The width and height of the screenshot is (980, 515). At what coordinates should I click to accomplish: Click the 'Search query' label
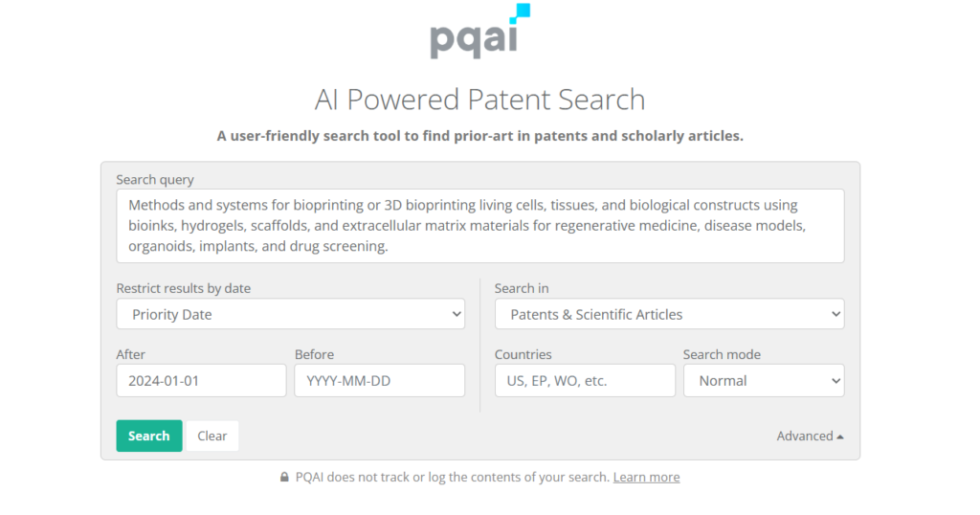[155, 180]
